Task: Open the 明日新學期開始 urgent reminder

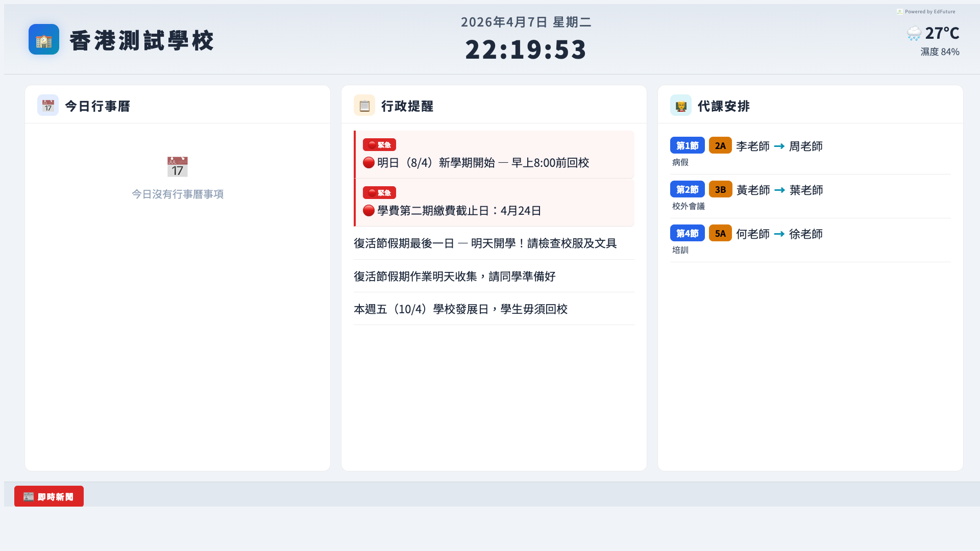Action: 482,163
